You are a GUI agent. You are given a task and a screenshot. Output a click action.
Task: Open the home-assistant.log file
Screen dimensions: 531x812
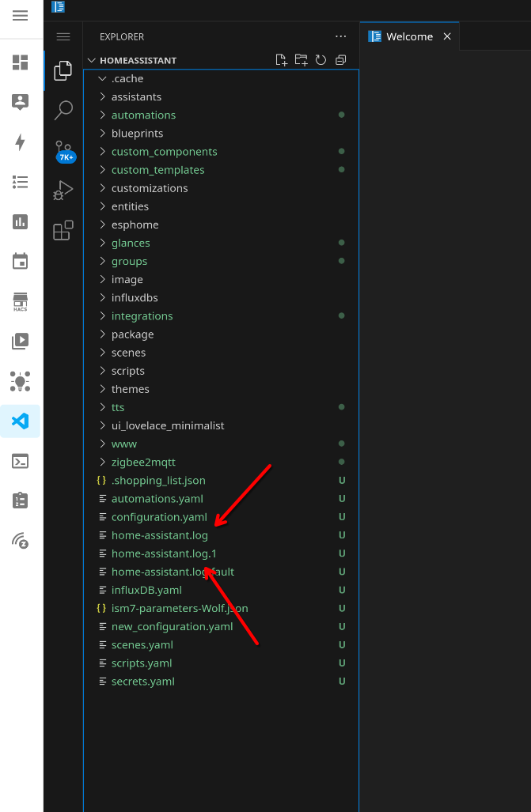point(159,535)
